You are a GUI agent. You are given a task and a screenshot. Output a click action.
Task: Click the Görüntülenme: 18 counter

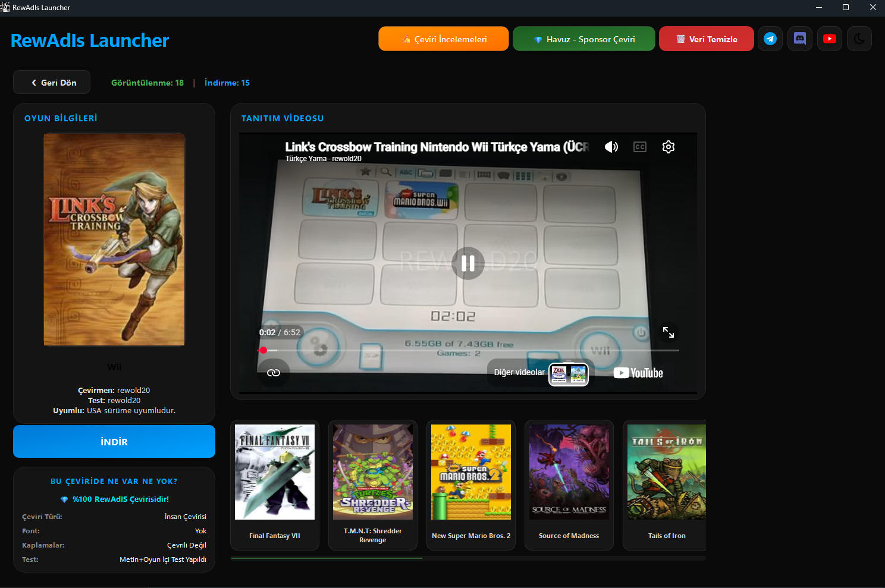(x=147, y=83)
